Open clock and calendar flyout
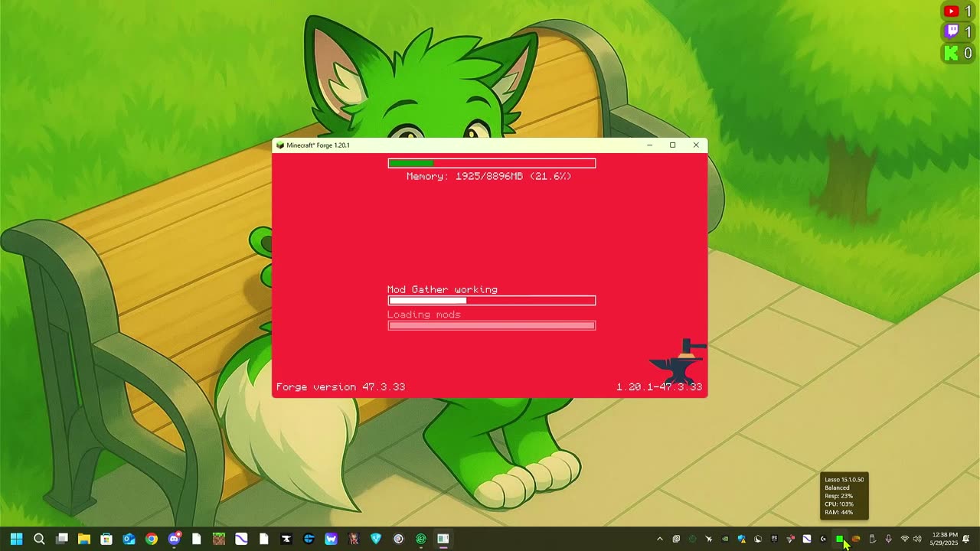 pos(944,539)
